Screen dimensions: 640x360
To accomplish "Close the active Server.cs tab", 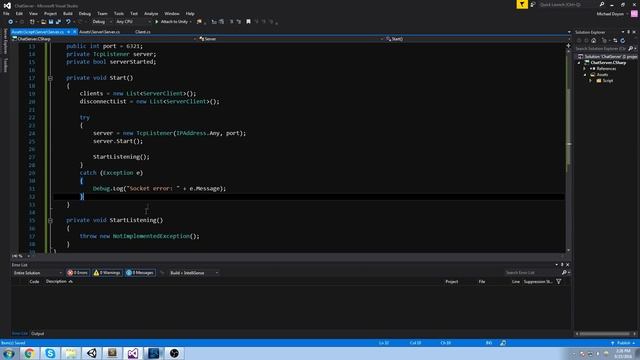I will pos(75,32).
